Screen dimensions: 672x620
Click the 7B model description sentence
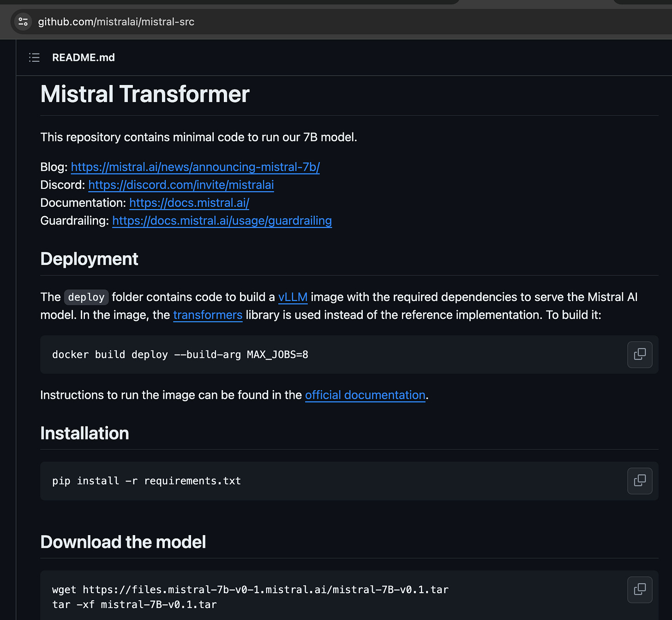point(198,137)
